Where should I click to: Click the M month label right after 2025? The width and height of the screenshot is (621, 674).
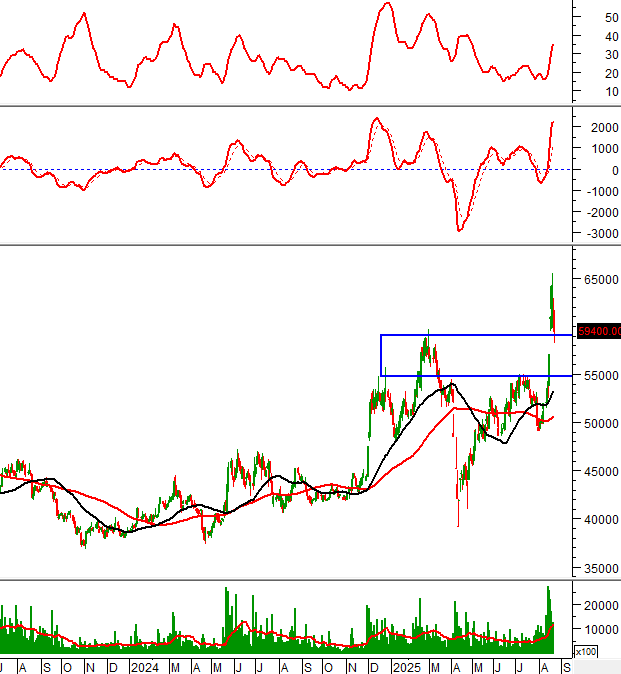435,668
